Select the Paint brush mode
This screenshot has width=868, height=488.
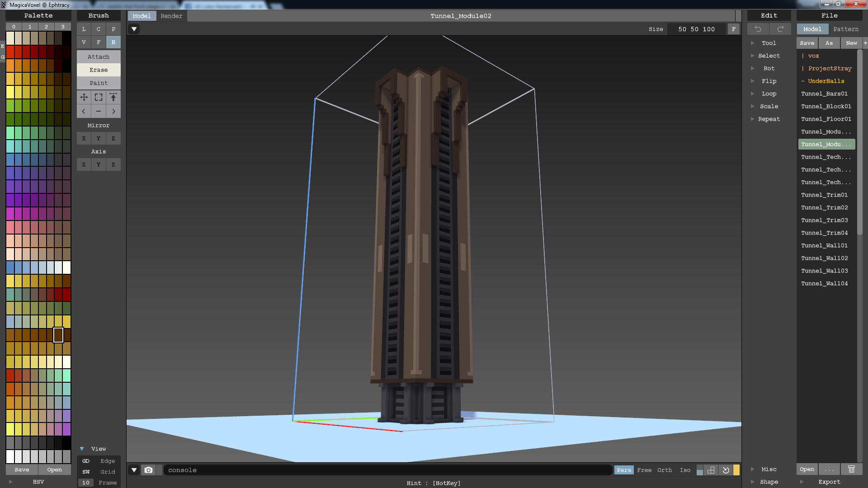(99, 83)
